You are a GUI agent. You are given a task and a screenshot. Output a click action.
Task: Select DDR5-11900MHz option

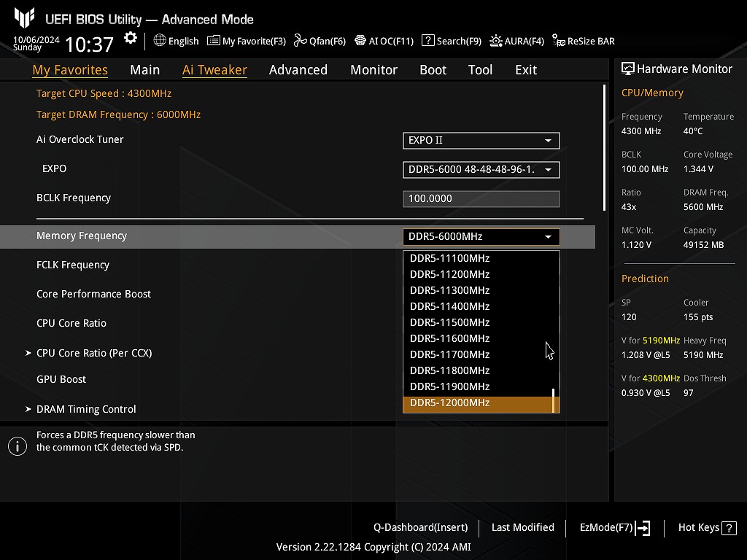[x=477, y=386]
